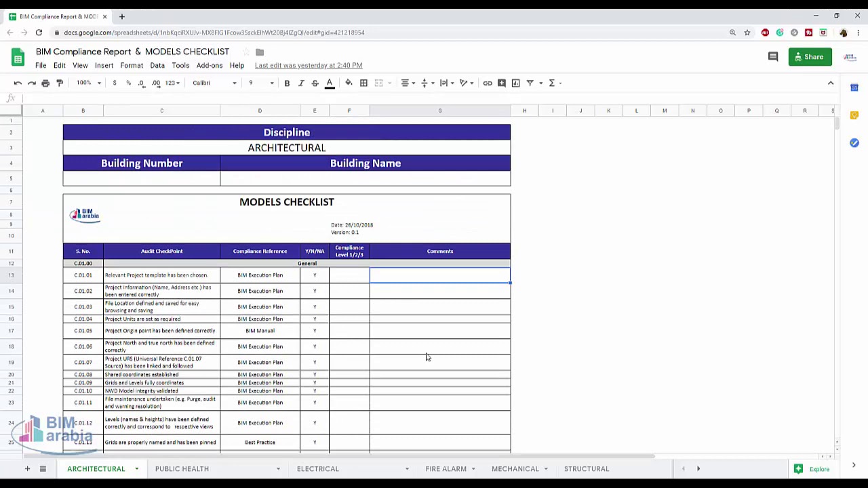Open the zoom level dropdown
Viewport: 868px width, 488px height.
[x=88, y=83]
